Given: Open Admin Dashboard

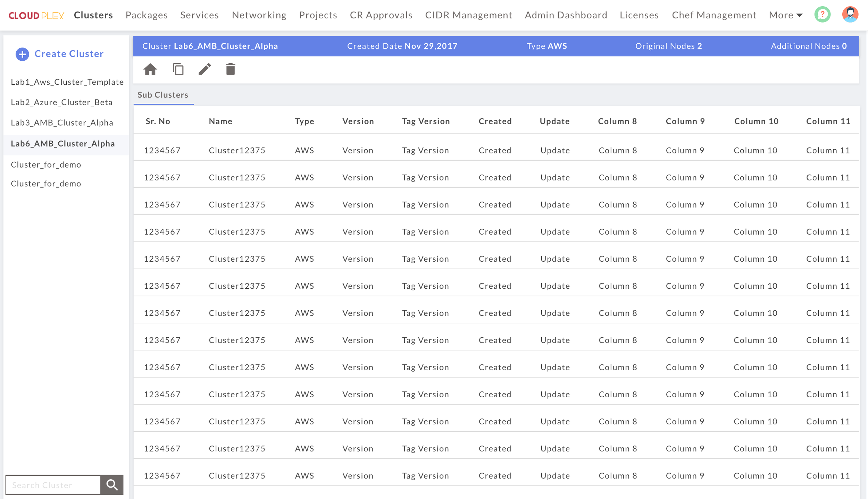Looking at the screenshot, I should (x=566, y=15).
